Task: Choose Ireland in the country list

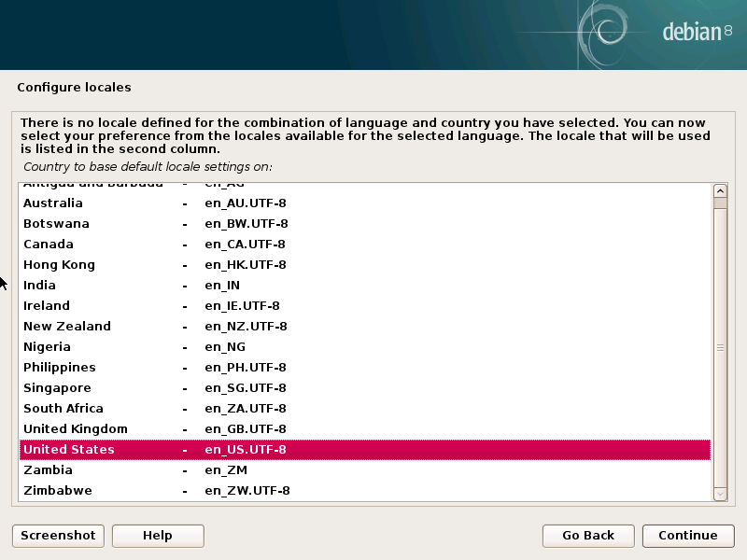Action: pyautogui.click(x=47, y=306)
